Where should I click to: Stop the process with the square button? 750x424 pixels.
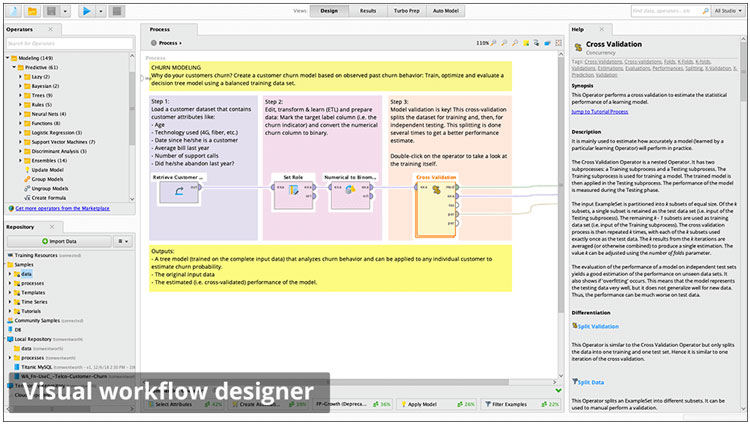click(x=118, y=10)
